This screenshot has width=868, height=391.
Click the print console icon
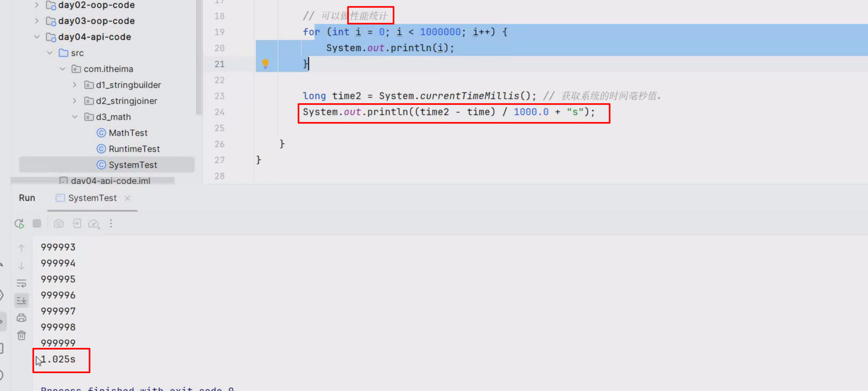(22, 318)
